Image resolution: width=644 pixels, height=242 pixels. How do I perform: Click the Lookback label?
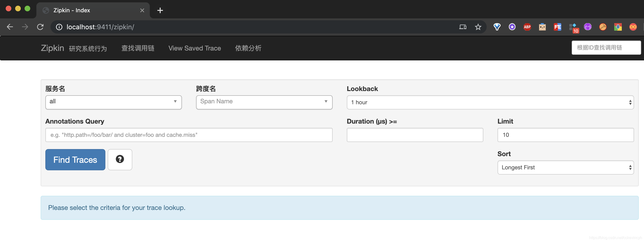pos(362,89)
